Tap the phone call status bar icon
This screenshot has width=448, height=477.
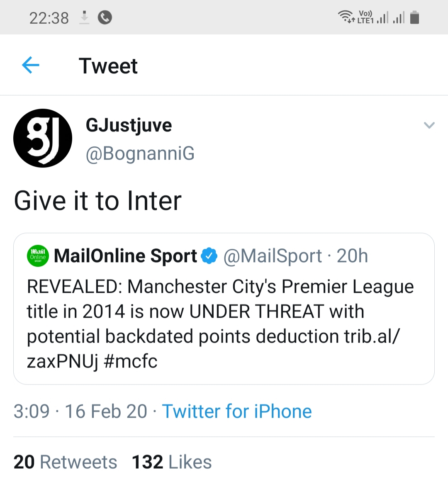click(105, 17)
